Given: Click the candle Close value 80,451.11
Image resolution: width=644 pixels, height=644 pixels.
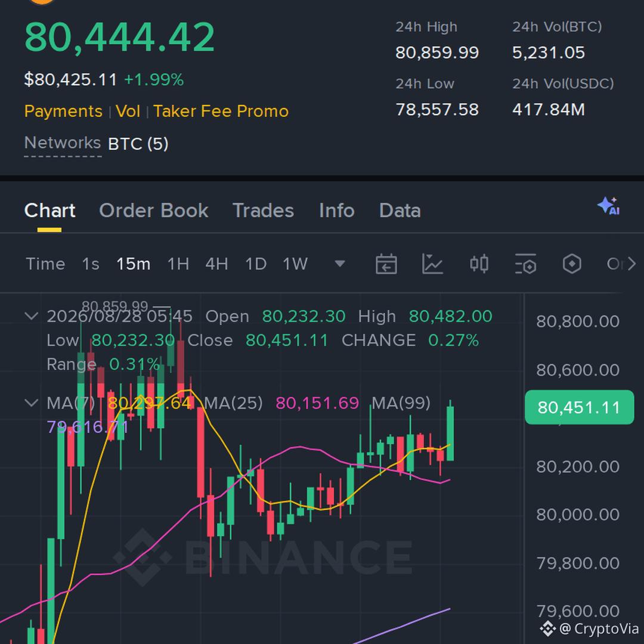Looking at the screenshot, I should click(287, 340).
